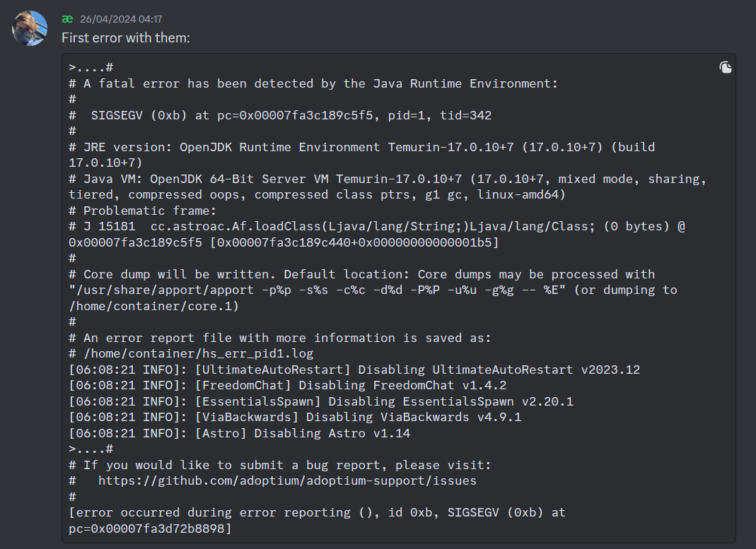
Task: Click the Disabling Astro v1.14 line
Action: tap(239, 433)
